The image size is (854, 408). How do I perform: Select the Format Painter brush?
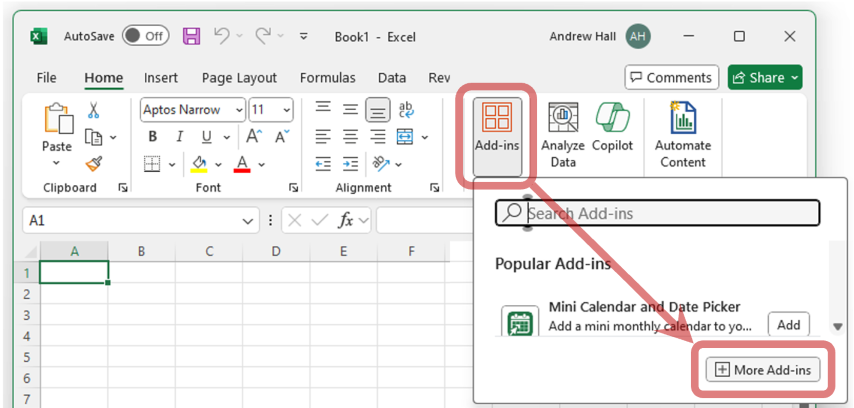[94, 163]
